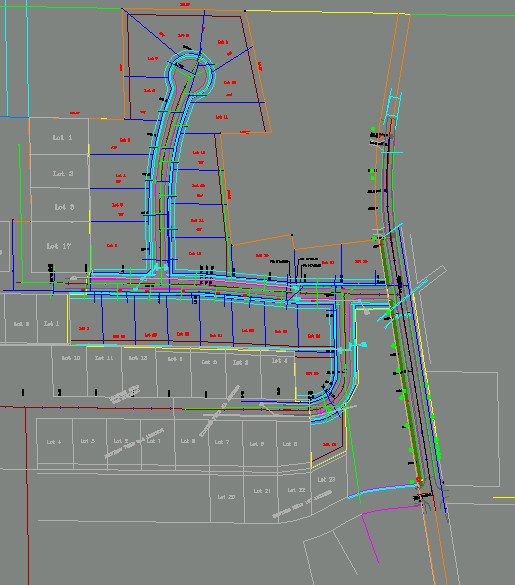Select the red Lot 11 label near the cul-de-sac

pos(222,117)
